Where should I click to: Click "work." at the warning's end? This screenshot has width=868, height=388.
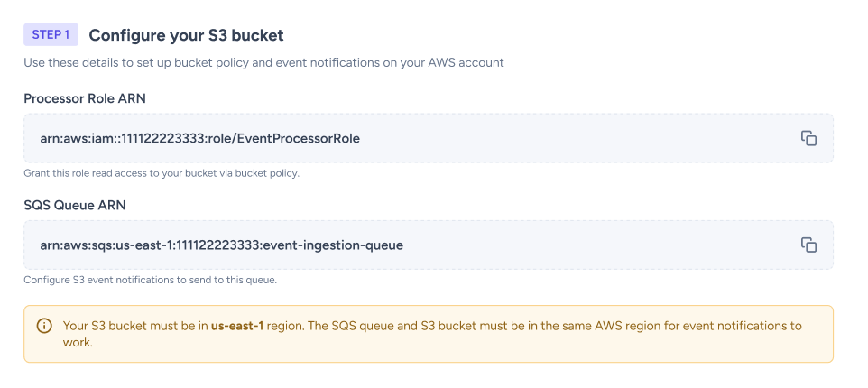(x=78, y=343)
